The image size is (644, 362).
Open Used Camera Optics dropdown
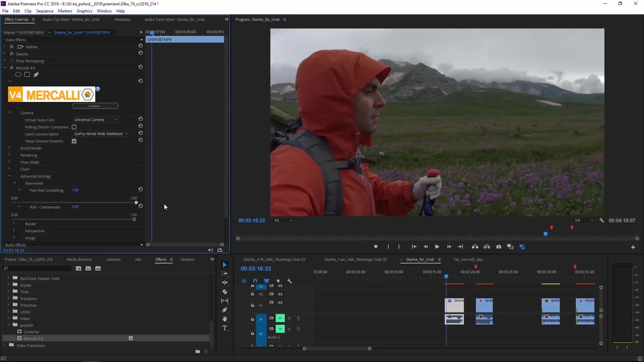101,134
